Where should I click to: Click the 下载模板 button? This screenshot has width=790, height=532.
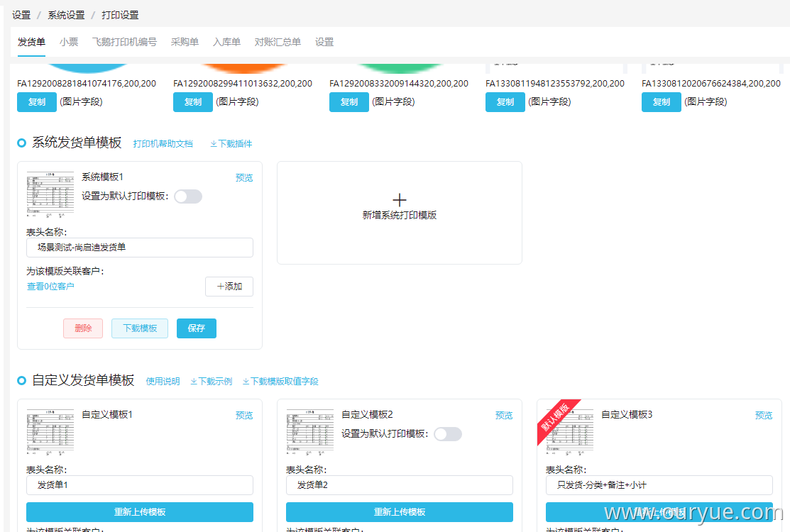pos(140,328)
